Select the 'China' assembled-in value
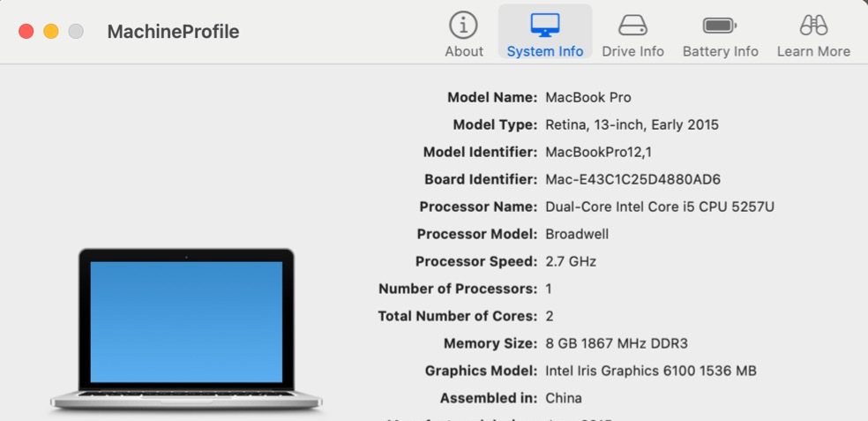868x421 pixels. pos(564,398)
